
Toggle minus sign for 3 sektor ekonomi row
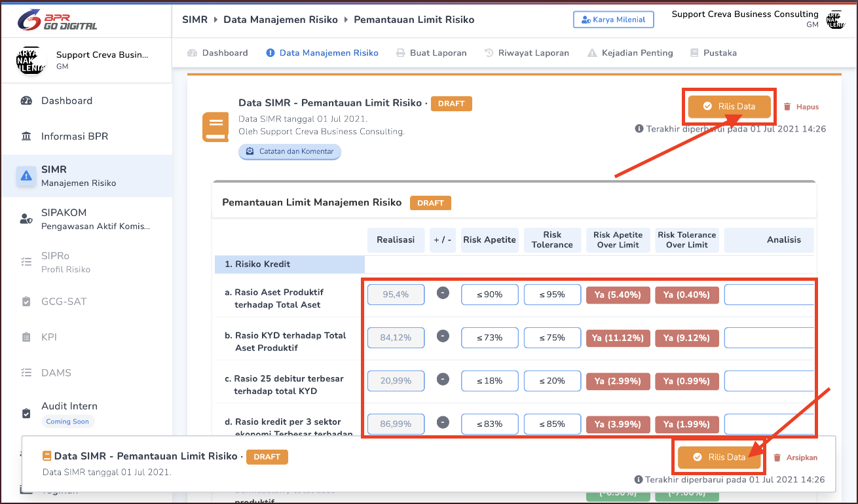point(443,423)
